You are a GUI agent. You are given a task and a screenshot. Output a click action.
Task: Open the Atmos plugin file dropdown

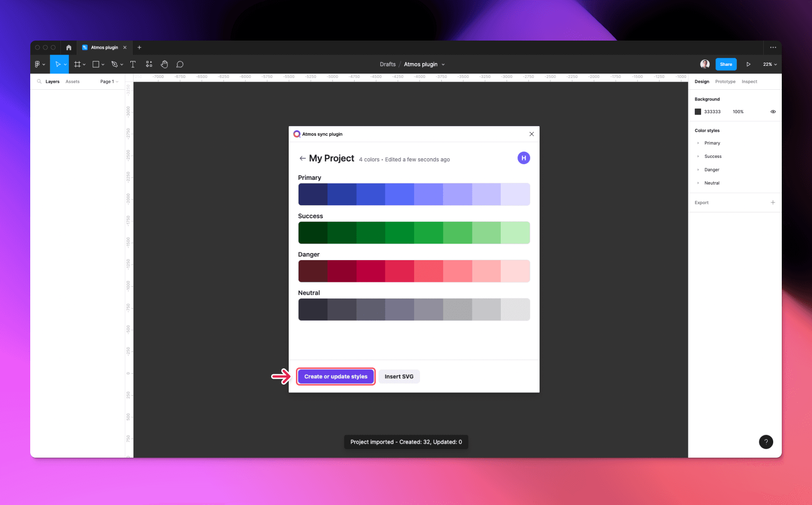point(444,64)
